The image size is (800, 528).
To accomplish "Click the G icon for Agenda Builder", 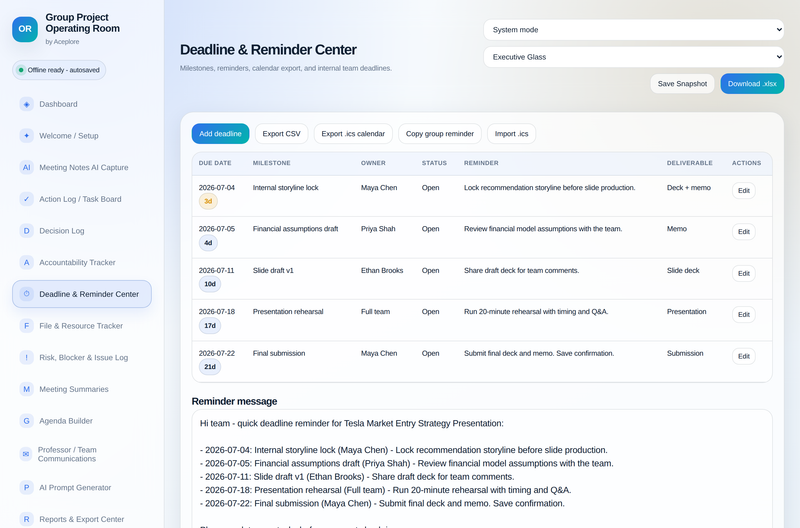I will [x=27, y=421].
